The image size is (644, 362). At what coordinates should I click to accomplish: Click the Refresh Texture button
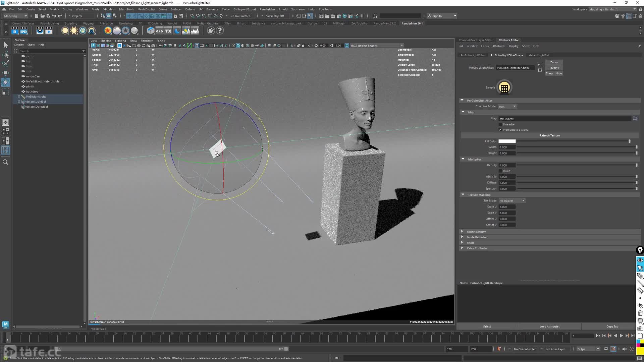coord(549,135)
